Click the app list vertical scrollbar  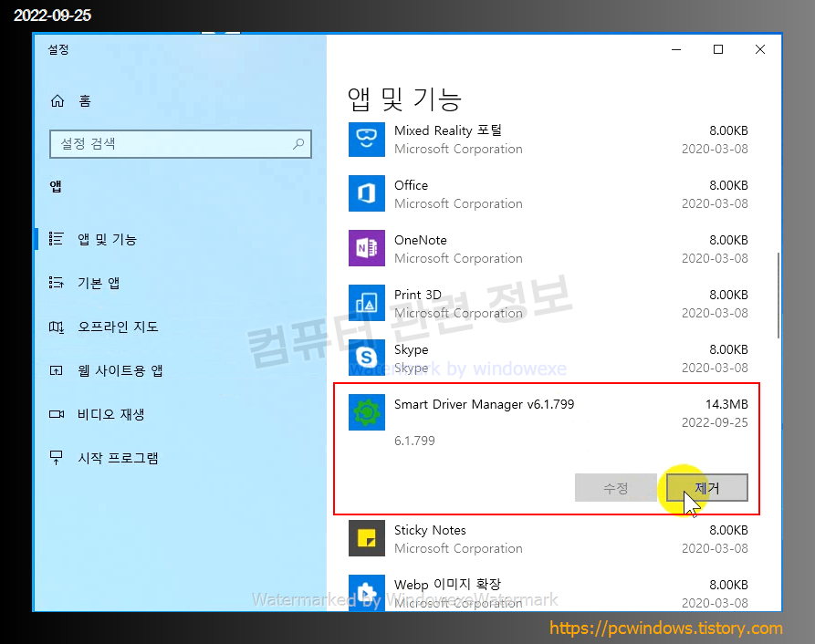778,296
